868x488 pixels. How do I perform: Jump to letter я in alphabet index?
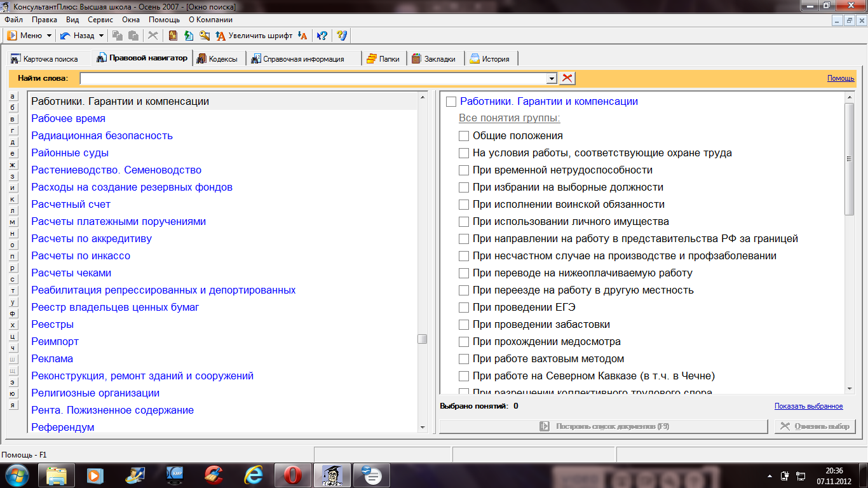pyautogui.click(x=13, y=405)
